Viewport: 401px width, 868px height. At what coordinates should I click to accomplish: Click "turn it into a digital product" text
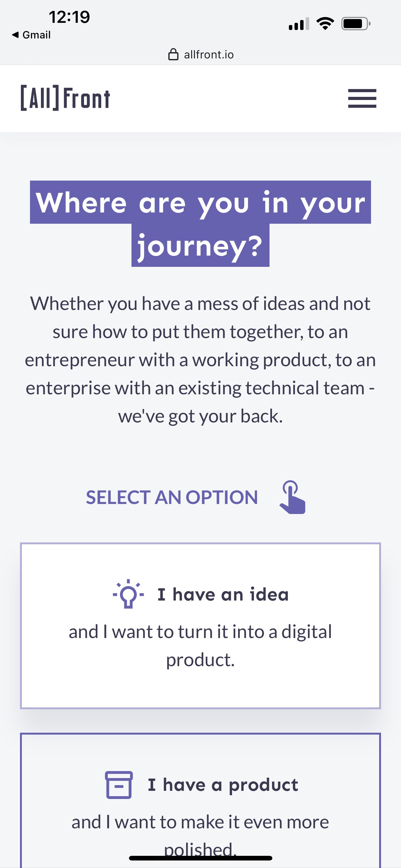tap(200, 645)
